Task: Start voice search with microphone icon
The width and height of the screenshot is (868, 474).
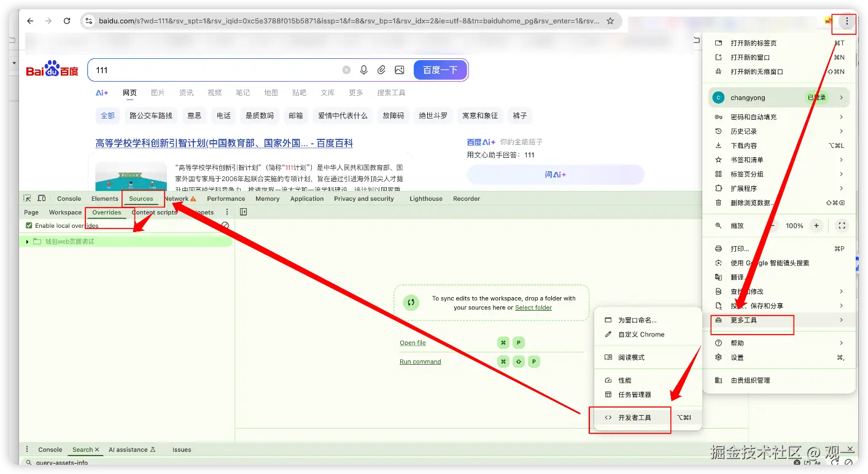Action: [x=364, y=70]
